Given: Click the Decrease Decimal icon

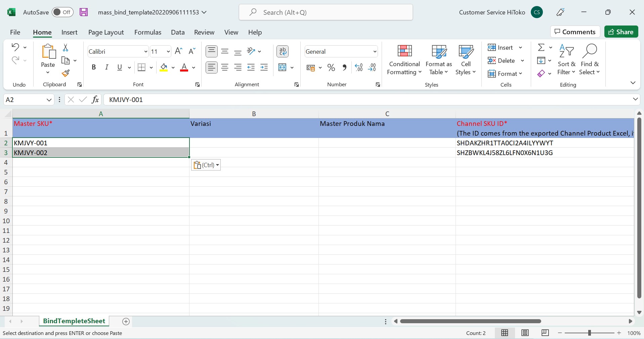Looking at the screenshot, I should point(372,67).
